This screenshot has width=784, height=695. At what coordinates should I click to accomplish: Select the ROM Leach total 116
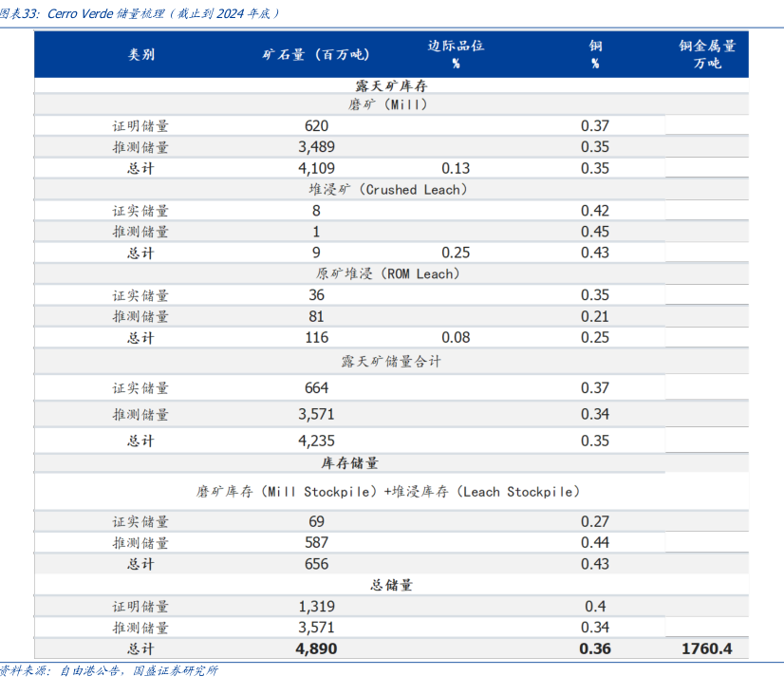316,337
